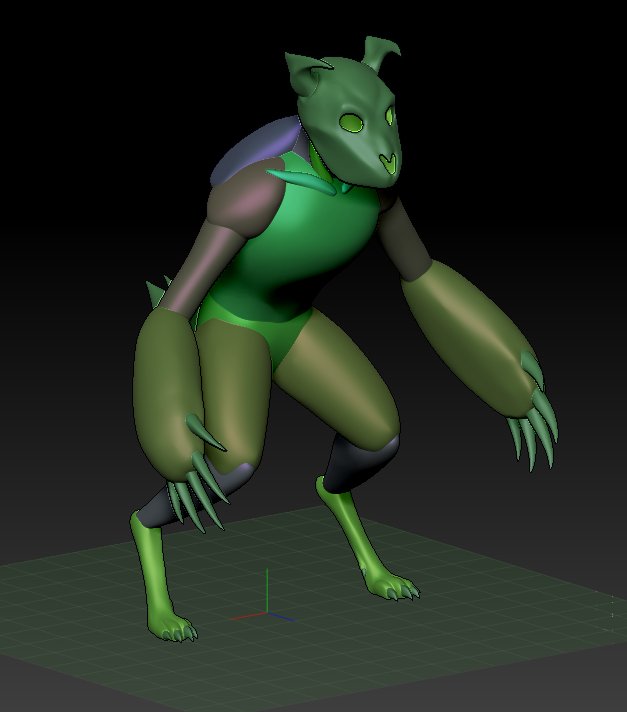Click the teal spike on the shoulder

(302, 181)
